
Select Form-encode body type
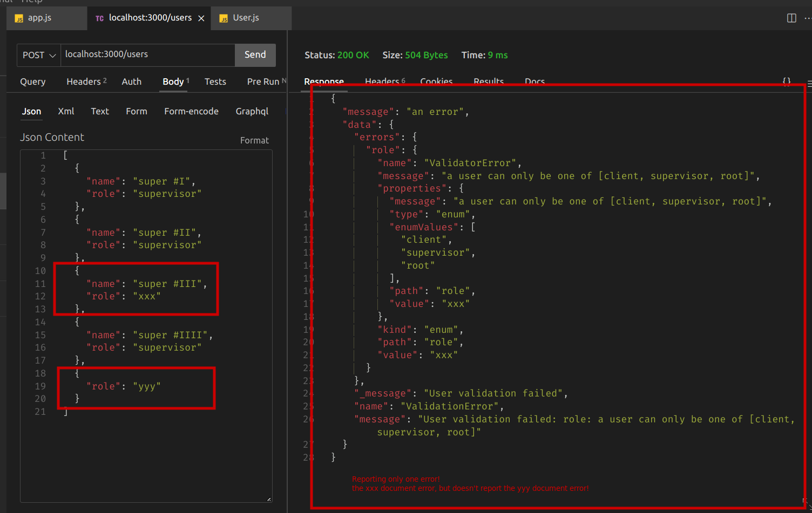tap(192, 111)
